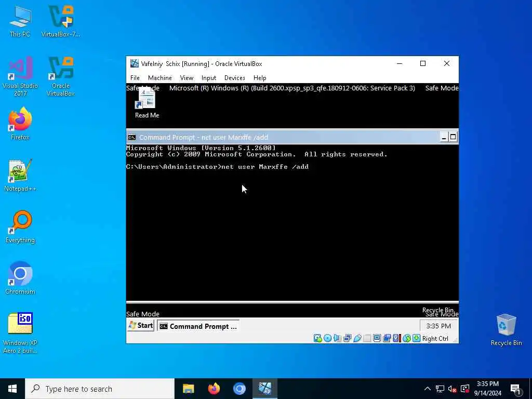Open File Explorer from the host taskbar

coord(188,389)
